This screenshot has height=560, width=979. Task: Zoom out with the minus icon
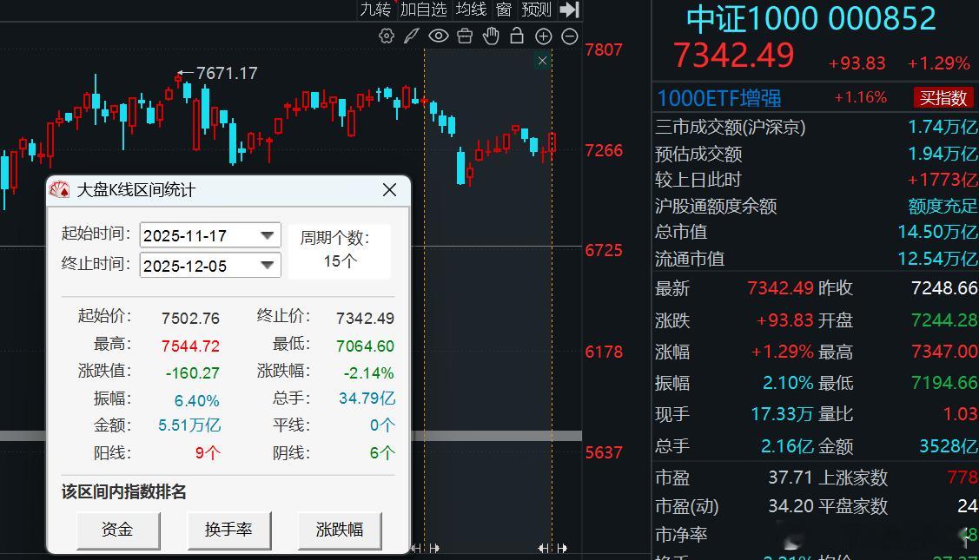click(569, 36)
